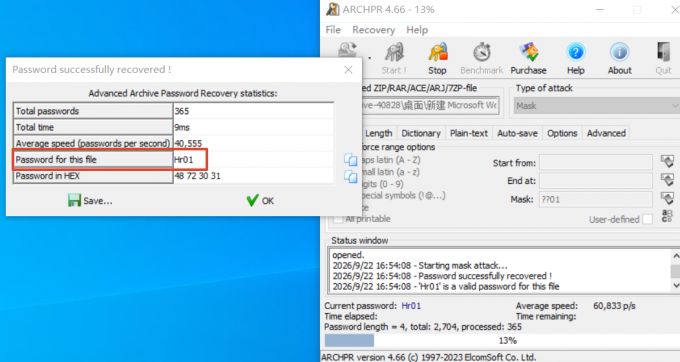Stop the password recovery attack
Viewport: 680px width, 362px height.
point(437,59)
